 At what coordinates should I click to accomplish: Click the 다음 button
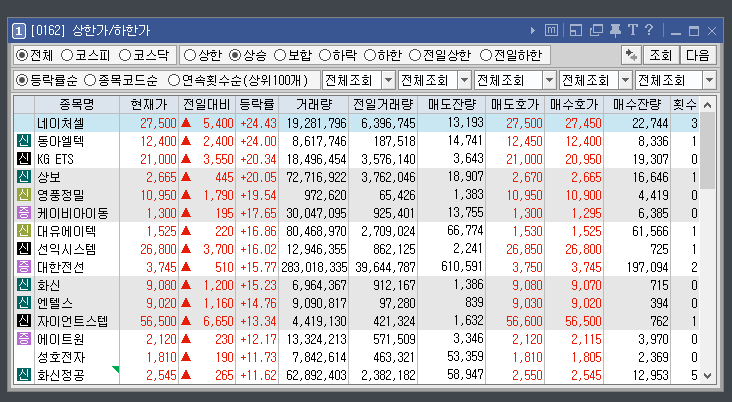pyautogui.click(x=698, y=56)
